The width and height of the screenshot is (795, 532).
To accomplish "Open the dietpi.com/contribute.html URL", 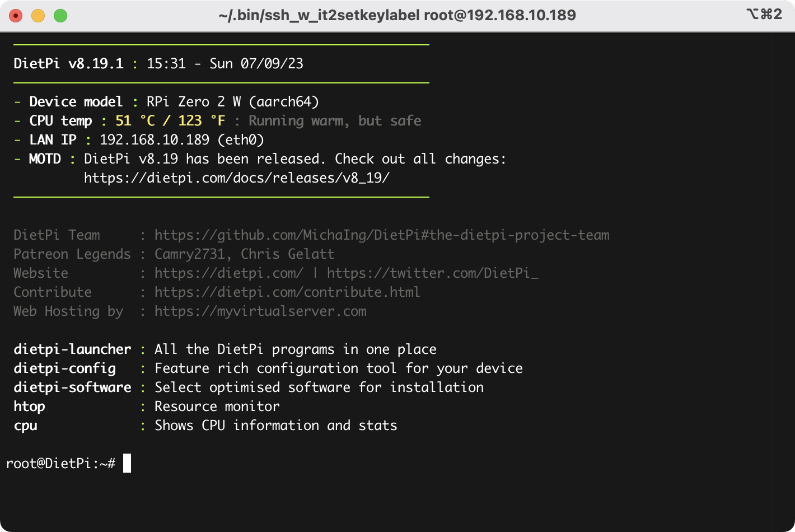I will pyautogui.click(x=287, y=292).
